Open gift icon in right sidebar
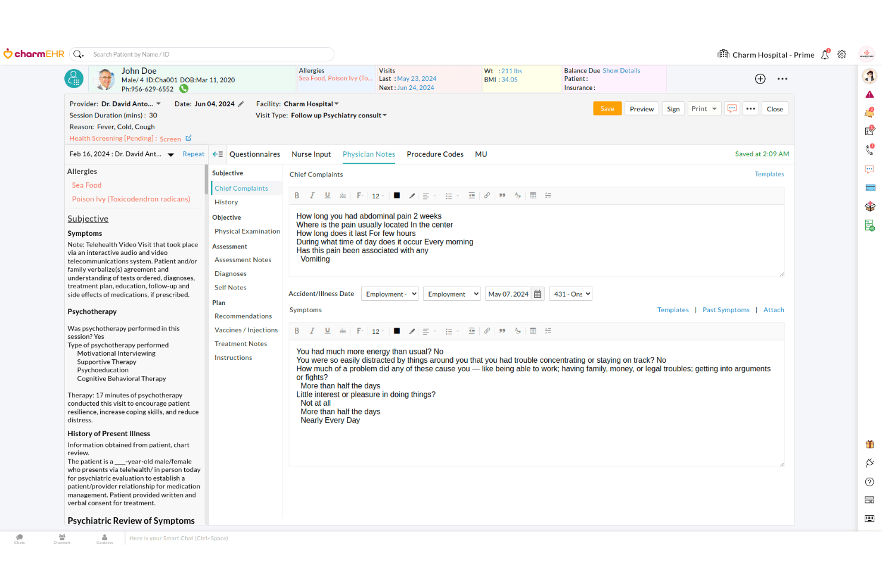The width and height of the screenshot is (882, 588). [870, 444]
